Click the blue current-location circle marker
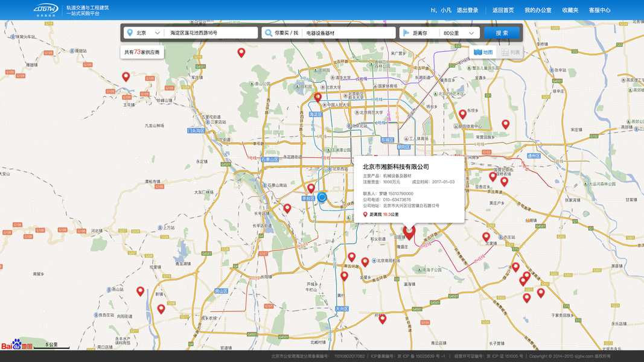 322,197
